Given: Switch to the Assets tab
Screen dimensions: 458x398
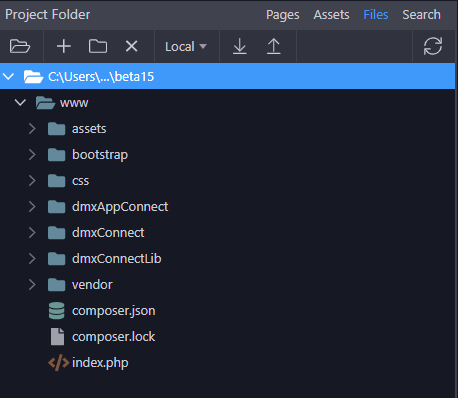Looking at the screenshot, I should pos(331,15).
